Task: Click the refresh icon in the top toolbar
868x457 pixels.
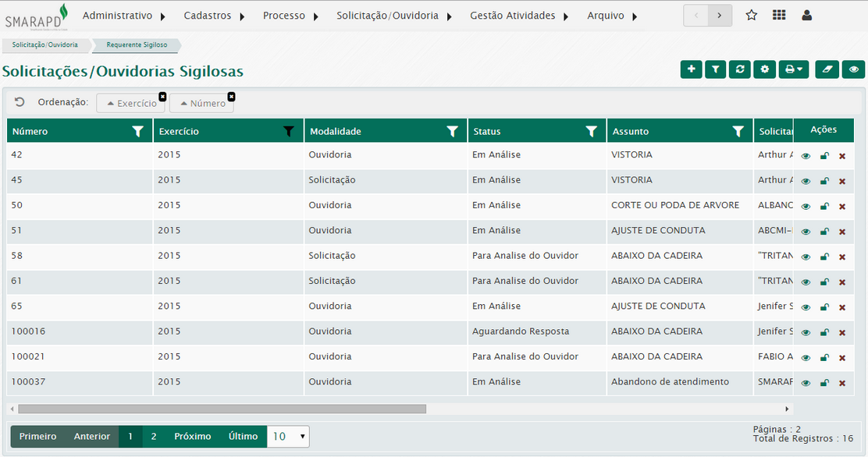Action: 739,70
